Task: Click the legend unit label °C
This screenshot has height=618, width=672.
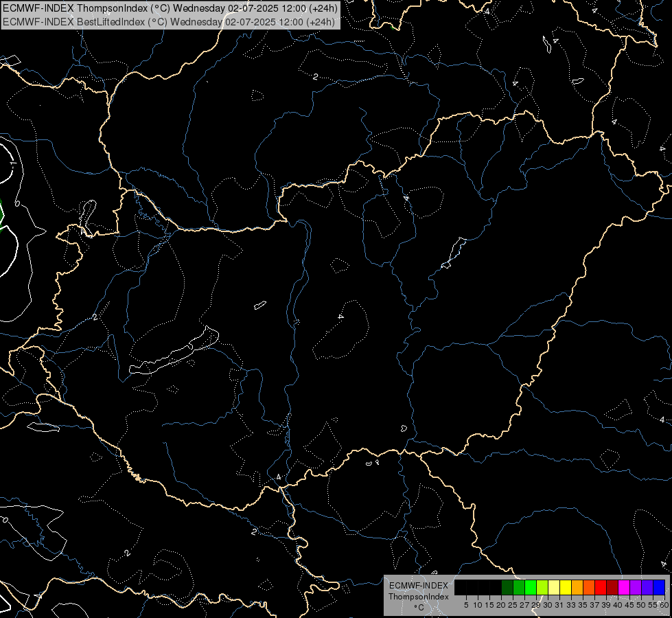Action: click(419, 608)
